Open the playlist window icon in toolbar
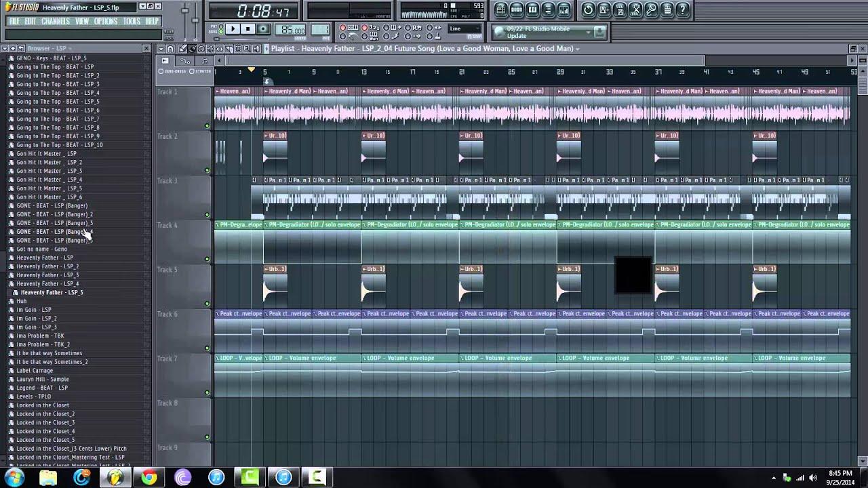 [x=501, y=9]
